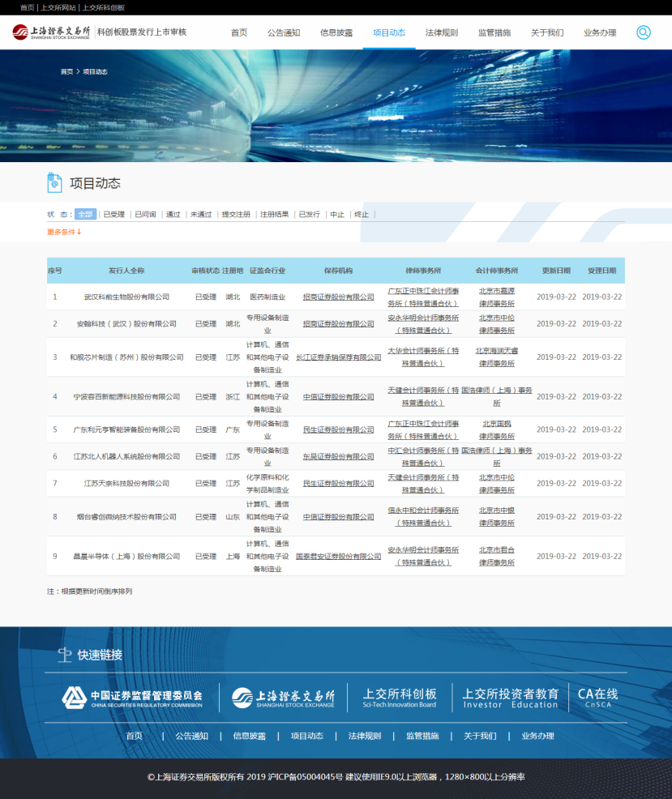Filter by 通过 status
Screen dimensions: 672x799
pos(173,215)
